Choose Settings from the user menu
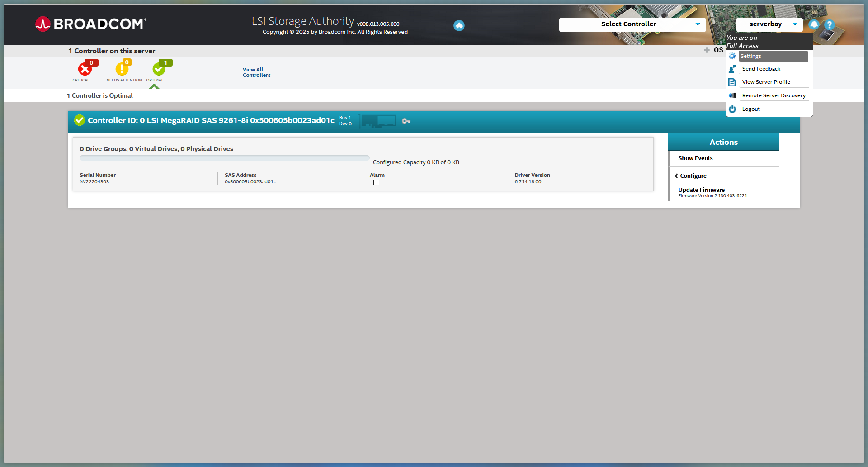 coord(774,56)
